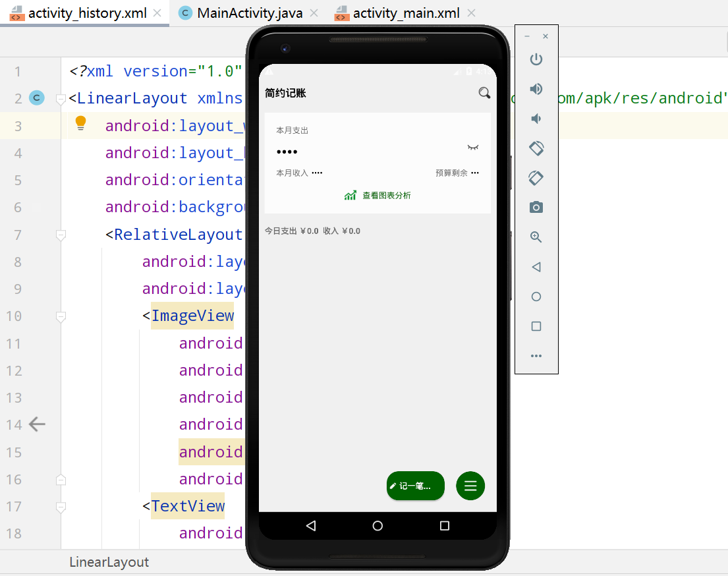Tap the search icon in 简约记账 app
Image resolution: width=728 pixels, height=576 pixels.
pyautogui.click(x=484, y=93)
